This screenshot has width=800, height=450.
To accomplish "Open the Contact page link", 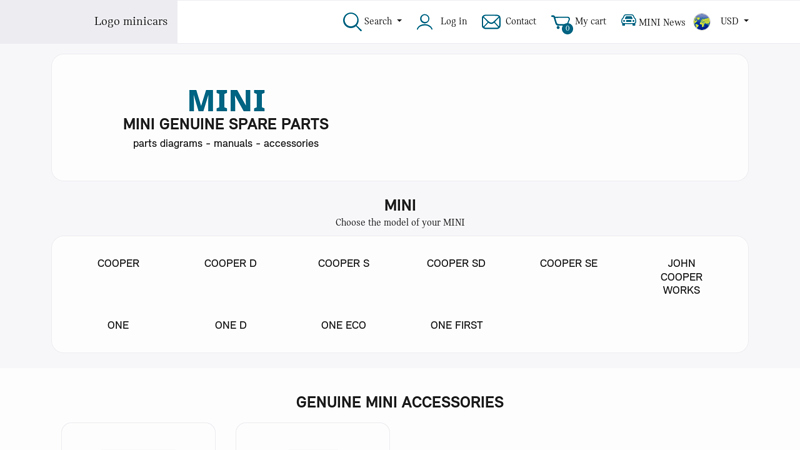I will pos(520,21).
